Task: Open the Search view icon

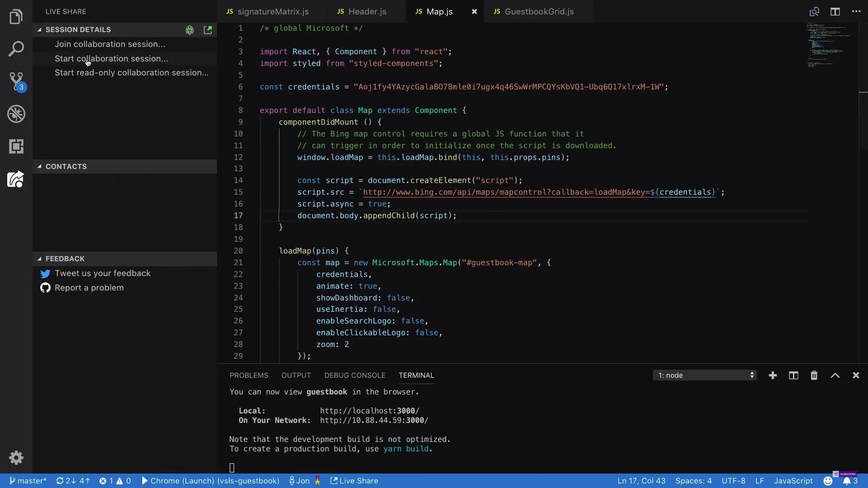Action: 16,49
